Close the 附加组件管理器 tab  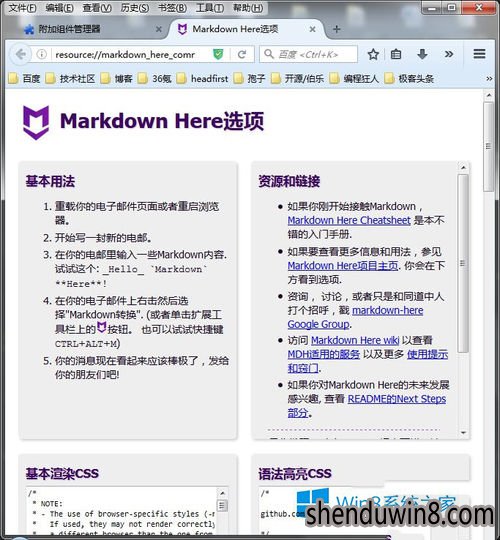(x=159, y=29)
